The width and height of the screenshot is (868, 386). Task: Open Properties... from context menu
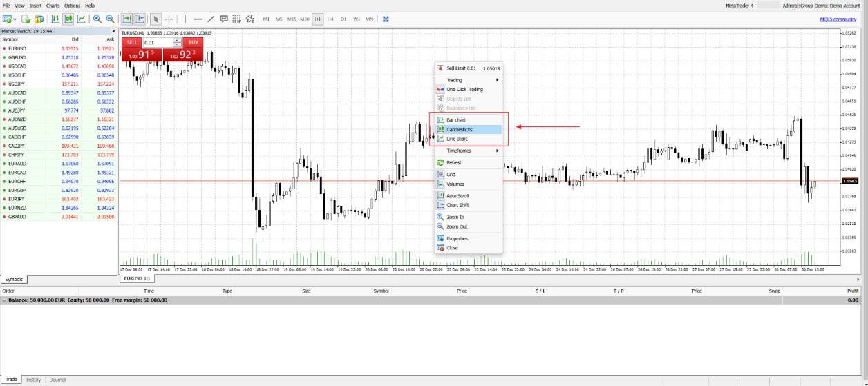point(469,238)
